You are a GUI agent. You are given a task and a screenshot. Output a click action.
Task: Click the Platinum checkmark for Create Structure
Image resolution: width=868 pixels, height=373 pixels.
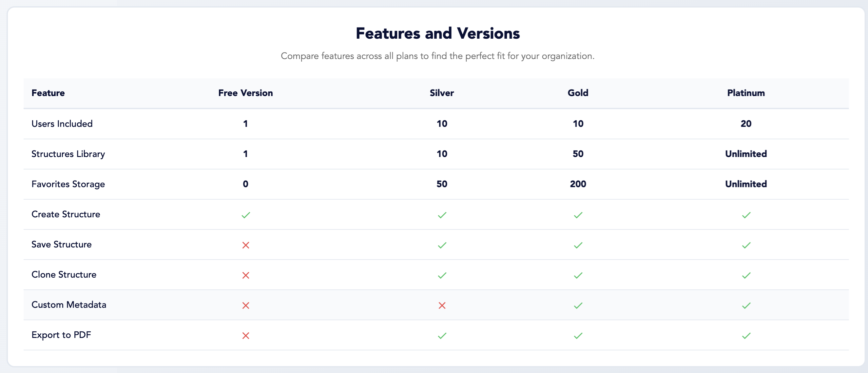click(x=746, y=215)
